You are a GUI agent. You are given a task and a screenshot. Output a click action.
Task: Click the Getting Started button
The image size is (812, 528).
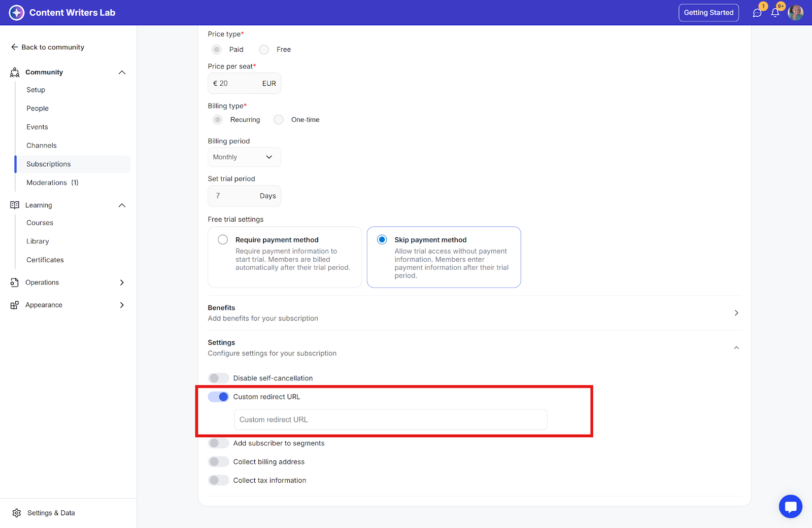708,13
